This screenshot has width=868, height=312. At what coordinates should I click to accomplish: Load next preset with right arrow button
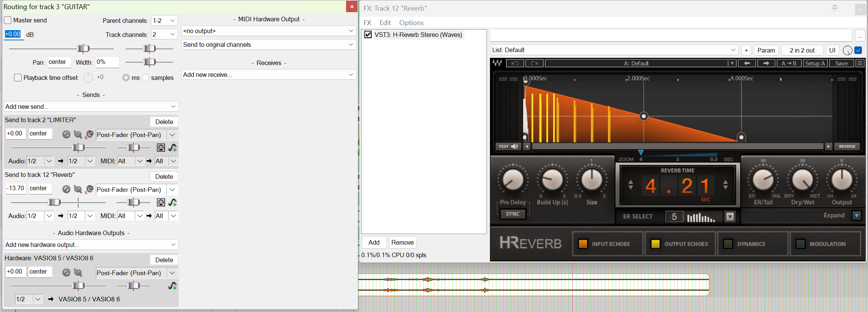coord(766,63)
